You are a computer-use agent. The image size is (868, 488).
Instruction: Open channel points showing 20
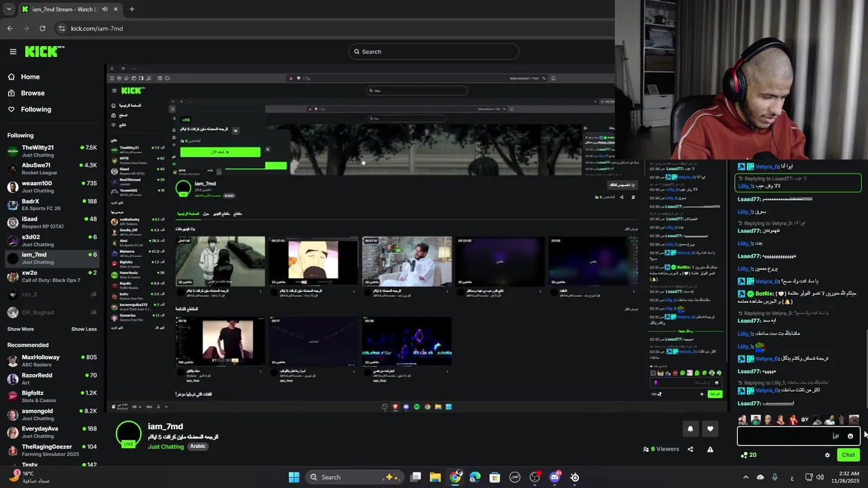[749, 455]
